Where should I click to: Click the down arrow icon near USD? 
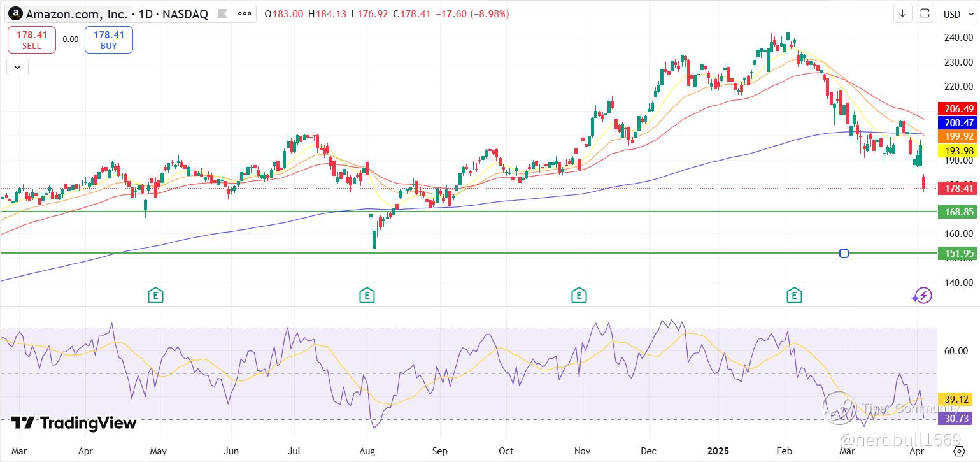903,13
